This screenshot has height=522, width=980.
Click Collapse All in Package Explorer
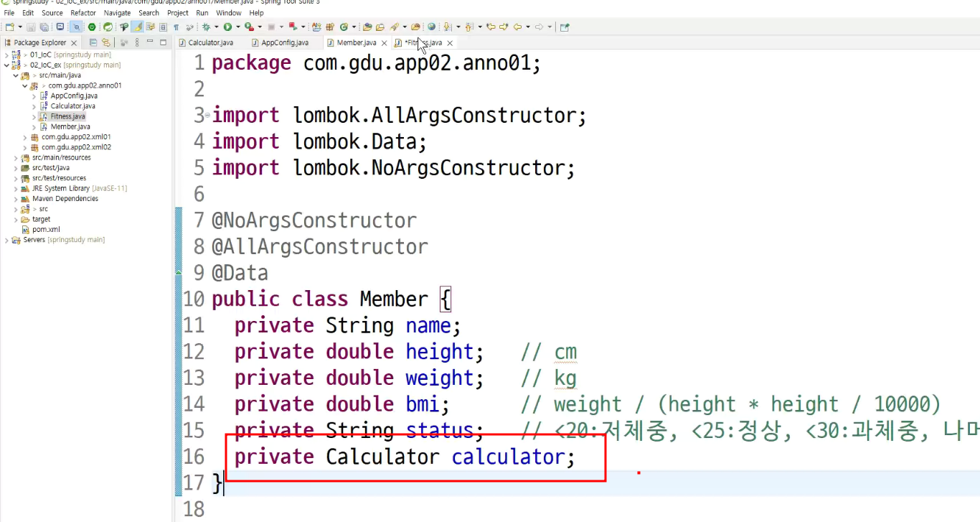tap(93, 43)
